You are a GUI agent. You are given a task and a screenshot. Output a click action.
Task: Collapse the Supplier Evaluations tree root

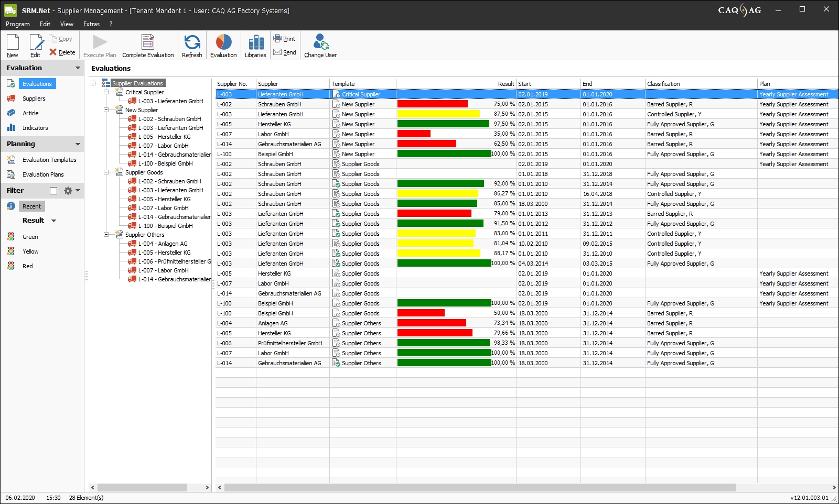click(x=93, y=83)
